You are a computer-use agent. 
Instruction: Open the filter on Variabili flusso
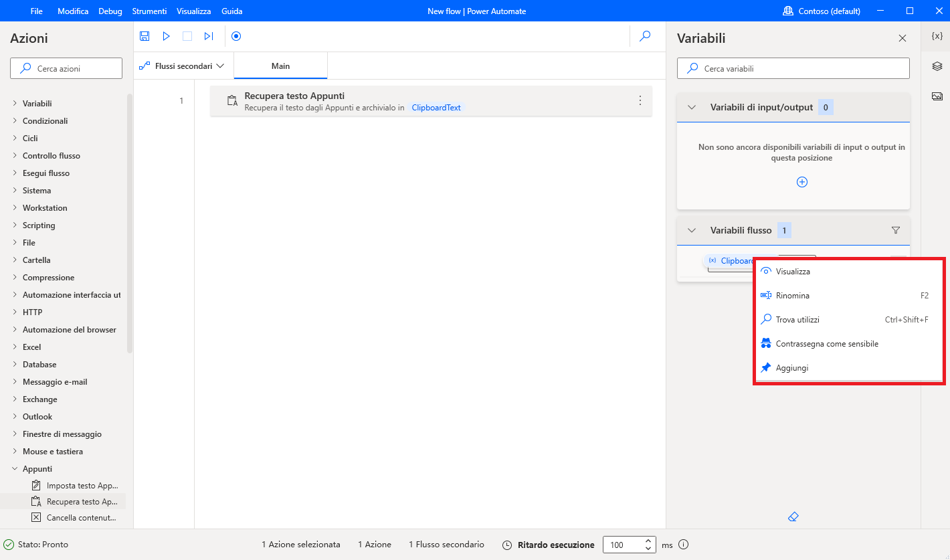[x=896, y=229]
